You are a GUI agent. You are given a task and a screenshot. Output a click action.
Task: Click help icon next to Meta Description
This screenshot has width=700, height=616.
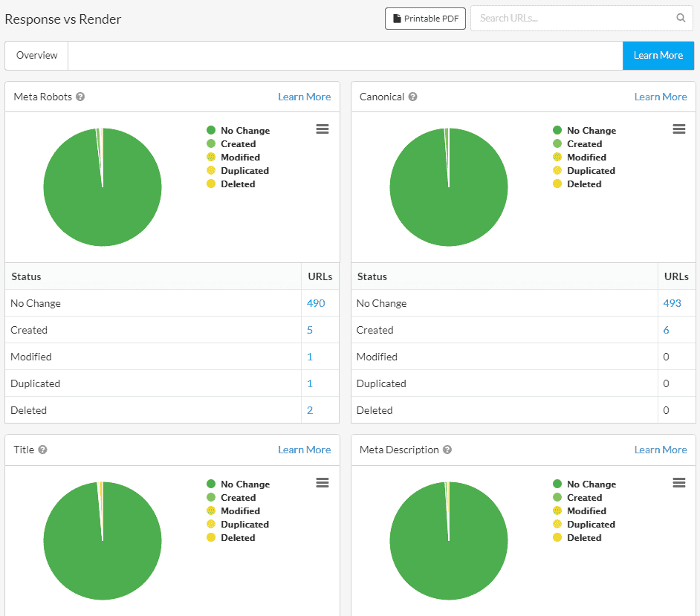click(447, 450)
